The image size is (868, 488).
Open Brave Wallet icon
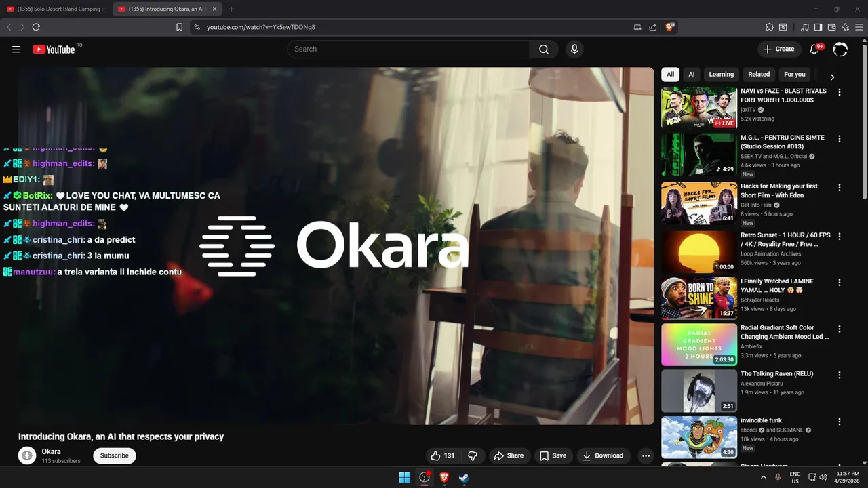832,27
